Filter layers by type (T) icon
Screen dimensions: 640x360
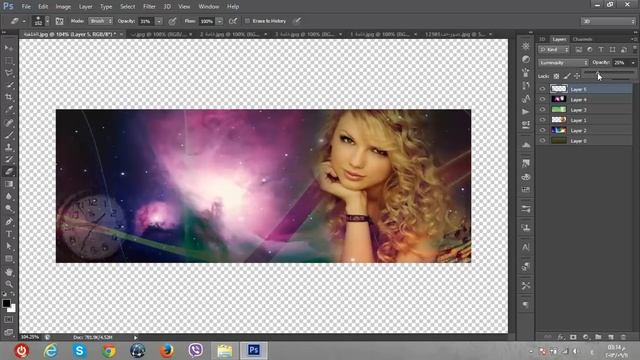pos(601,50)
